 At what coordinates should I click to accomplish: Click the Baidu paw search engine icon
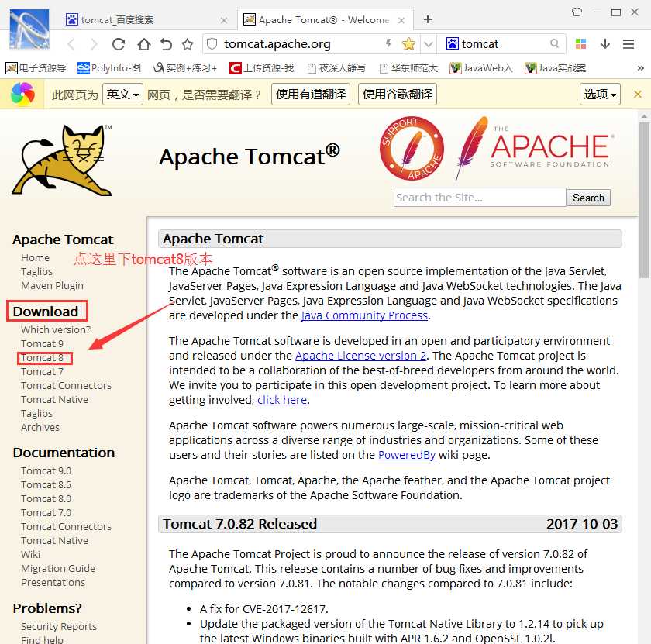(x=452, y=43)
